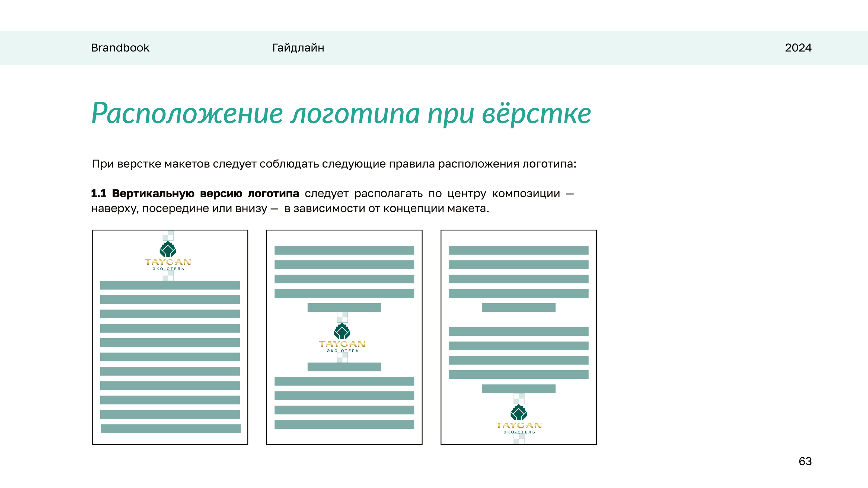Click the green emblem above the left TAYGAN text
This screenshot has width=868, height=488.
coord(168,249)
